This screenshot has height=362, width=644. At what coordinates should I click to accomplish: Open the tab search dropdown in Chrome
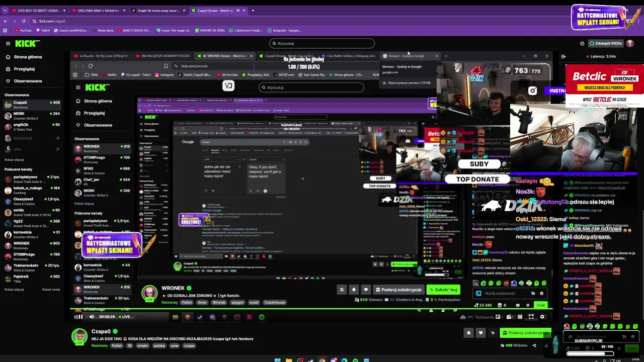click(5, 11)
